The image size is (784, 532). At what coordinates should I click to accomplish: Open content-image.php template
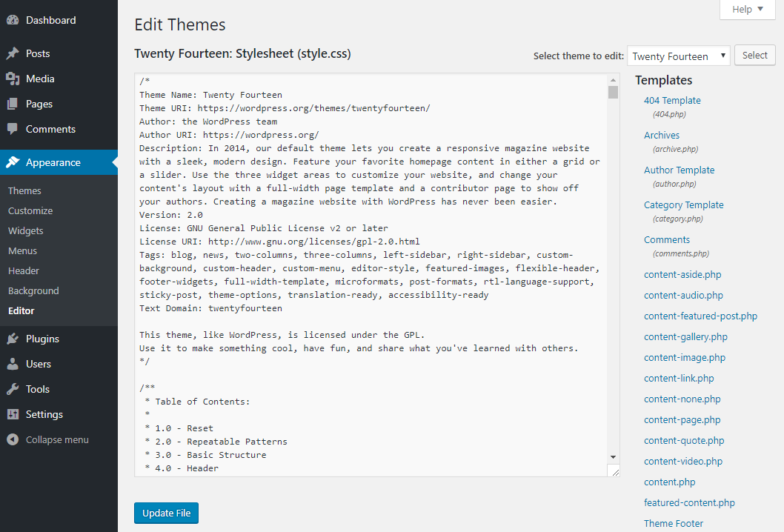pos(685,357)
